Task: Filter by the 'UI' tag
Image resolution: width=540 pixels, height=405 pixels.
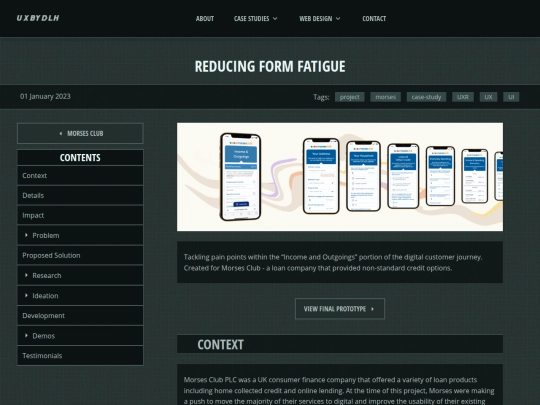Action: [511, 97]
